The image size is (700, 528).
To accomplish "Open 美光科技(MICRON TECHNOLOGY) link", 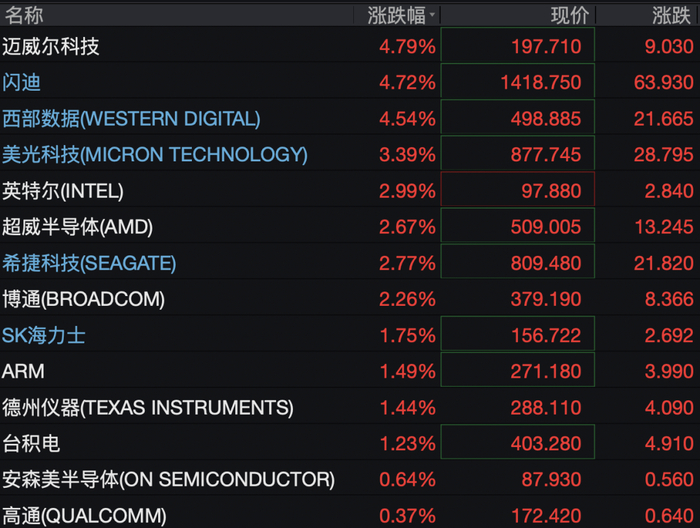I will point(155,155).
